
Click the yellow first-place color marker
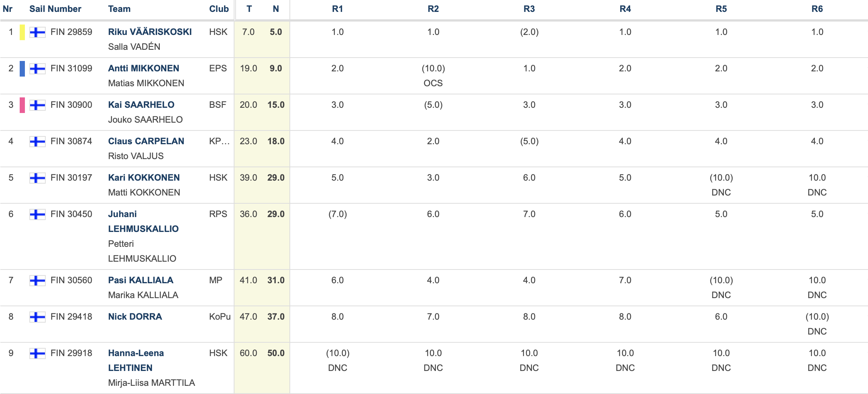point(22,32)
